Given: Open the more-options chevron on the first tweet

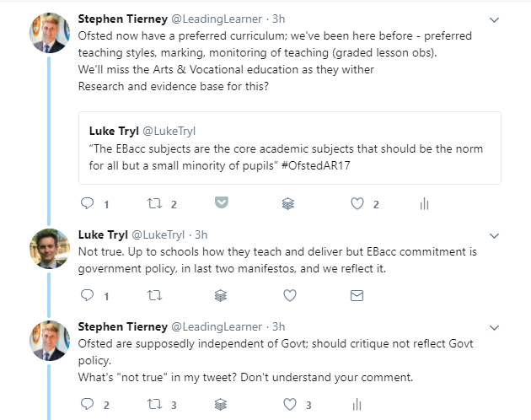Looking at the screenshot, I should (x=495, y=19).
